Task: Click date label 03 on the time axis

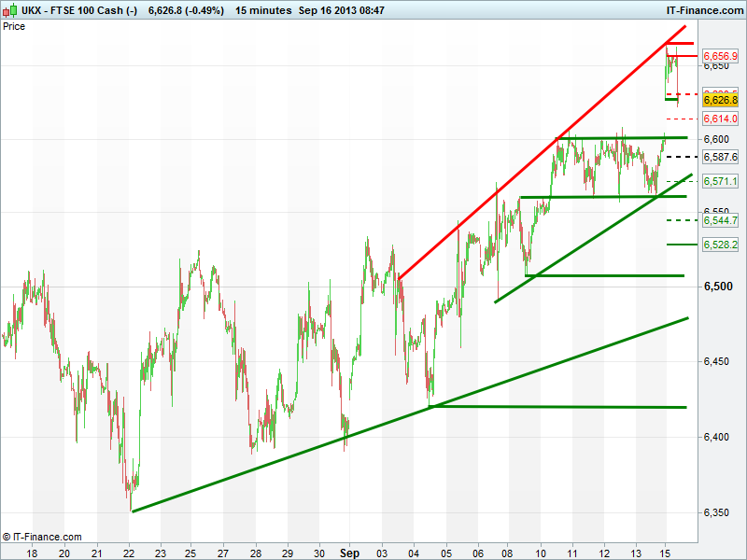Action: click(382, 553)
